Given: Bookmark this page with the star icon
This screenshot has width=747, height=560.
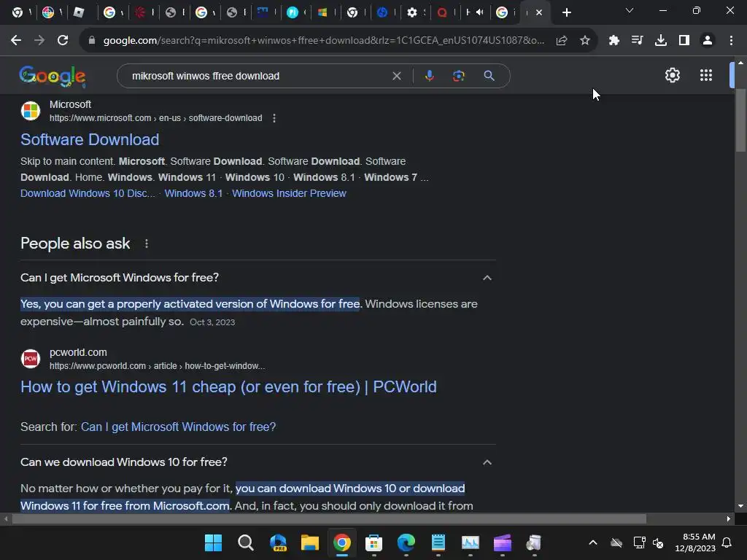Looking at the screenshot, I should pyautogui.click(x=585, y=41).
